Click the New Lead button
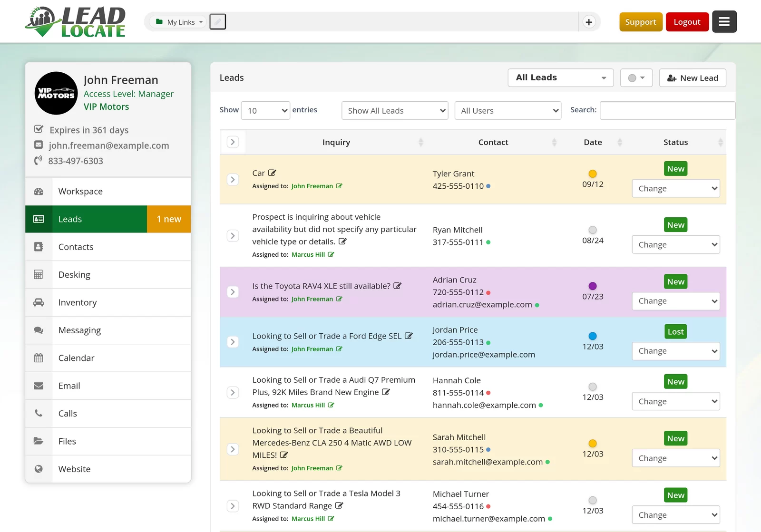The width and height of the screenshot is (761, 532). click(x=693, y=77)
